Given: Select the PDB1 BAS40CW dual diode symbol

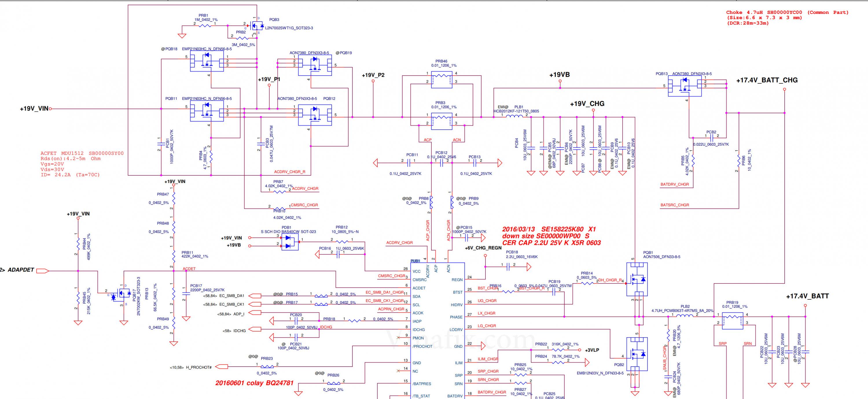Looking at the screenshot, I should click(x=290, y=242).
